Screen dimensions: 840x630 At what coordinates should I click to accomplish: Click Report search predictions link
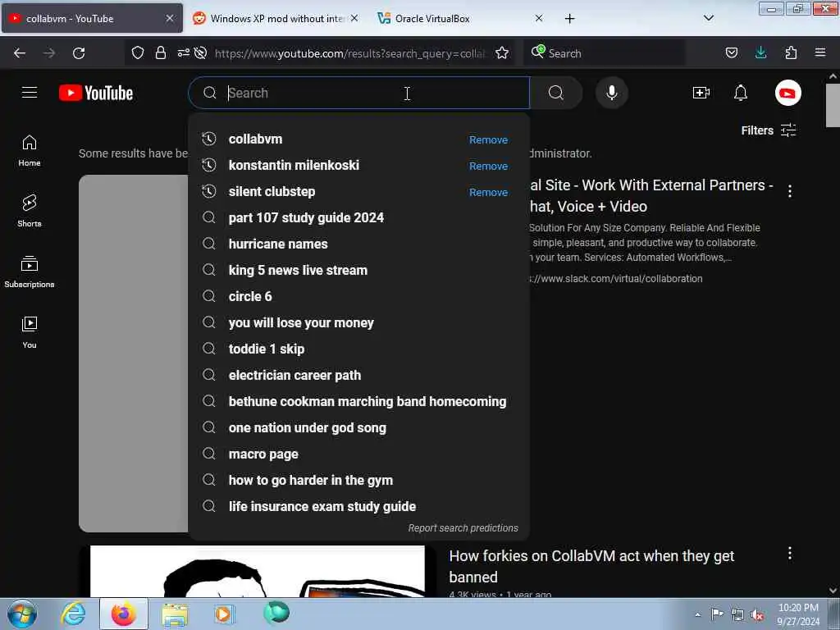463,528
